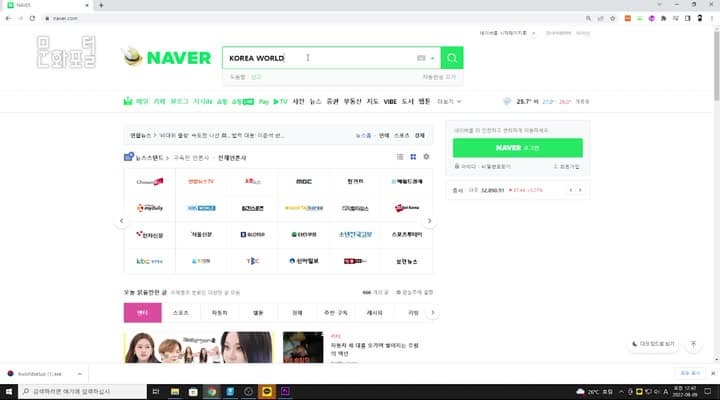Click the newsstand icon
Viewport: 720px width, 400px height.
pyautogui.click(x=129, y=157)
